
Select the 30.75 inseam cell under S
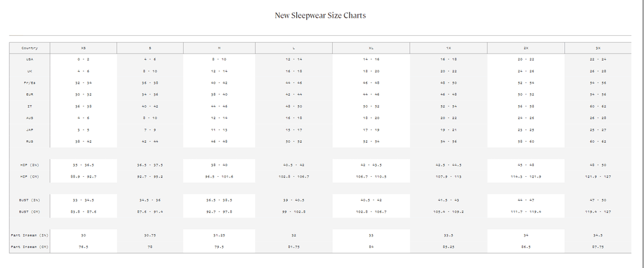coord(150,235)
